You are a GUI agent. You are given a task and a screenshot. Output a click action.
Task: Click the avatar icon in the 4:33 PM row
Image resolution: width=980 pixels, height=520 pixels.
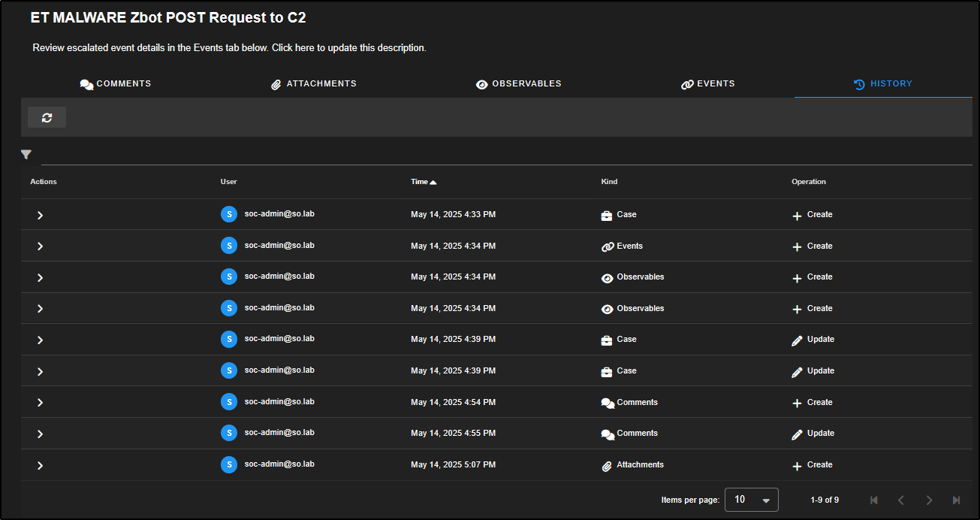click(229, 214)
